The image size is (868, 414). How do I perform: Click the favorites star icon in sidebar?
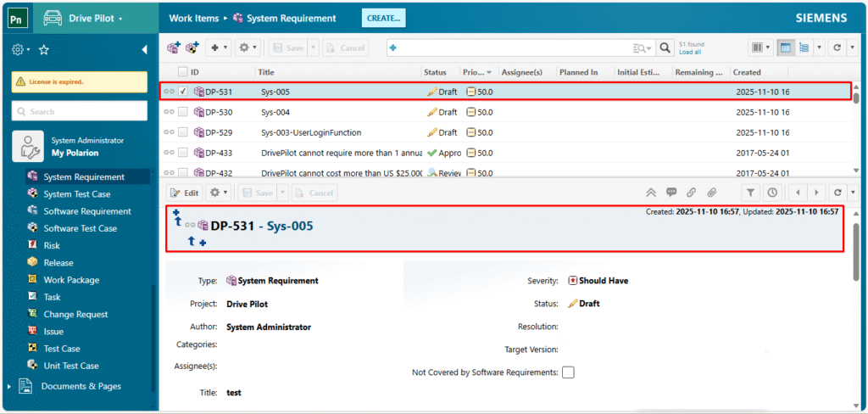click(x=43, y=50)
